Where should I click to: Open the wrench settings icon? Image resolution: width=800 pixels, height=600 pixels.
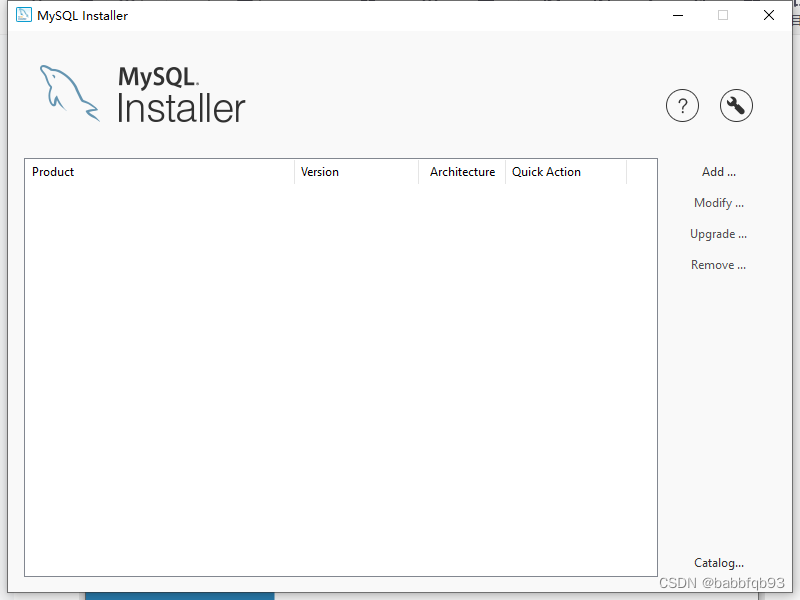[x=736, y=106]
